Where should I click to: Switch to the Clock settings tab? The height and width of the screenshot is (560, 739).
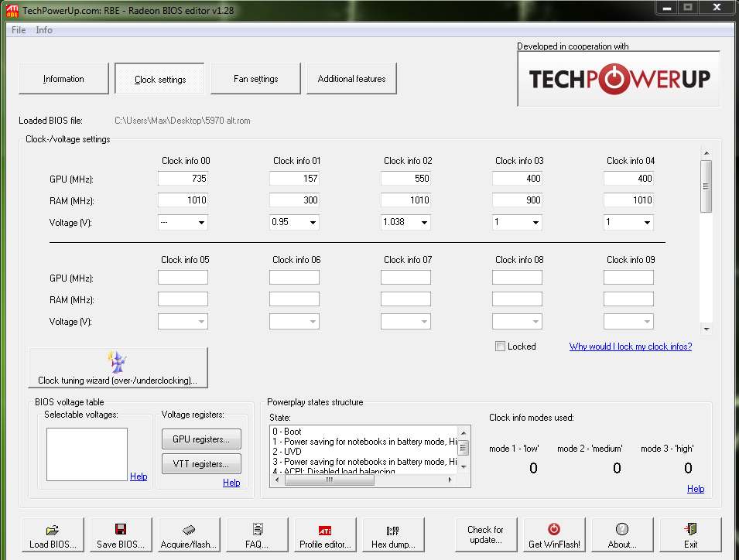[x=159, y=79]
